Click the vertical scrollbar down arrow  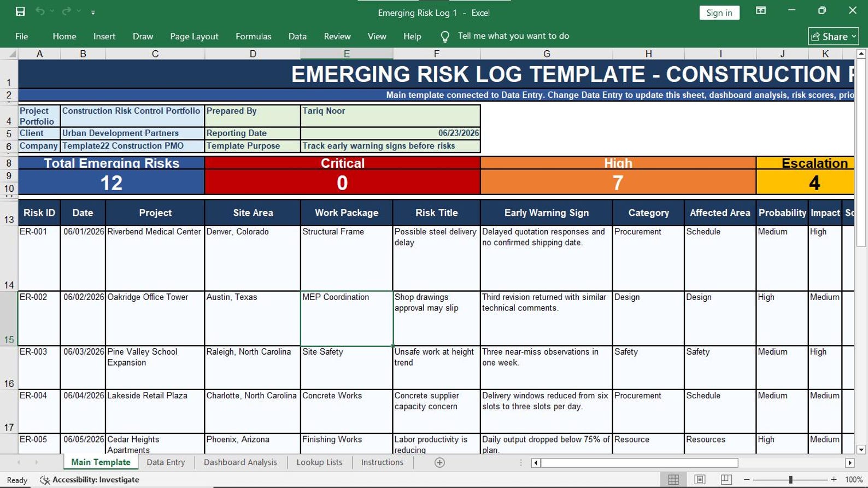click(x=861, y=450)
